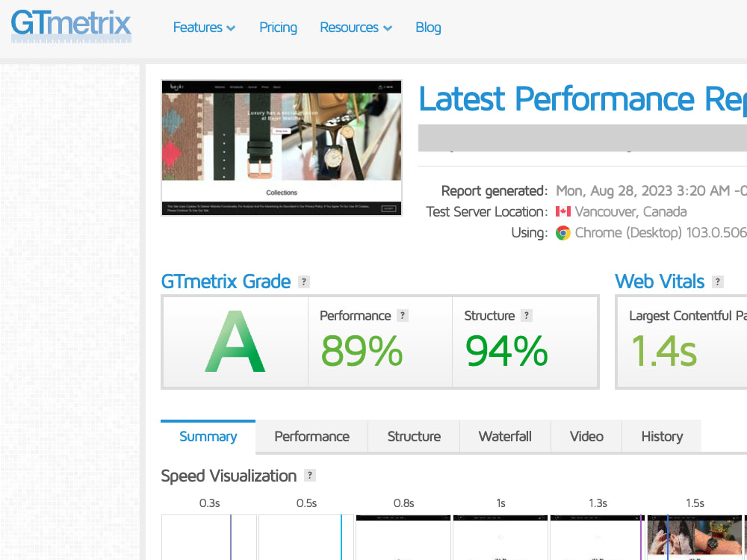Click the GTmetrix Grade heading
Image resolution: width=747 pixels, height=560 pixels.
click(x=226, y=282)
